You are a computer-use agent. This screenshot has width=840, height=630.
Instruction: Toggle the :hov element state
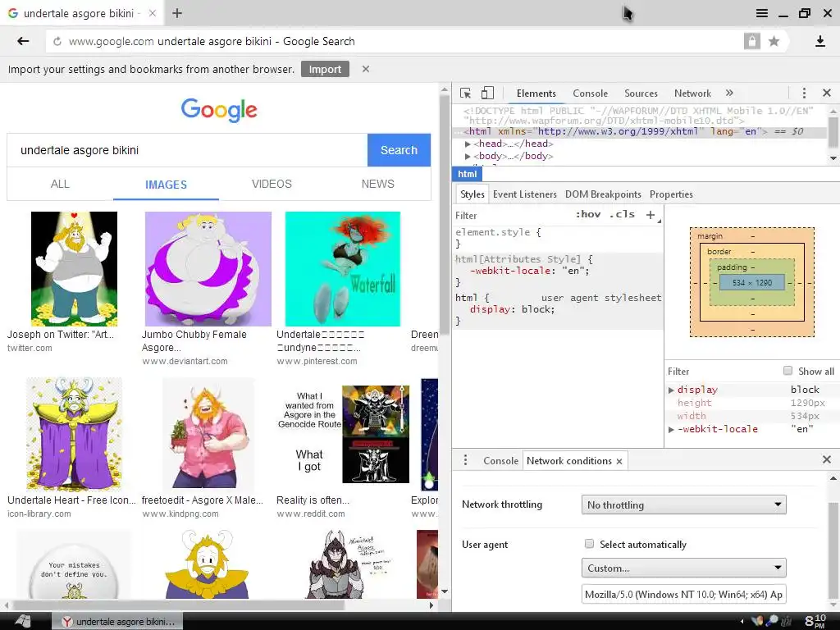pyautogui.click(x=587, y=214)
